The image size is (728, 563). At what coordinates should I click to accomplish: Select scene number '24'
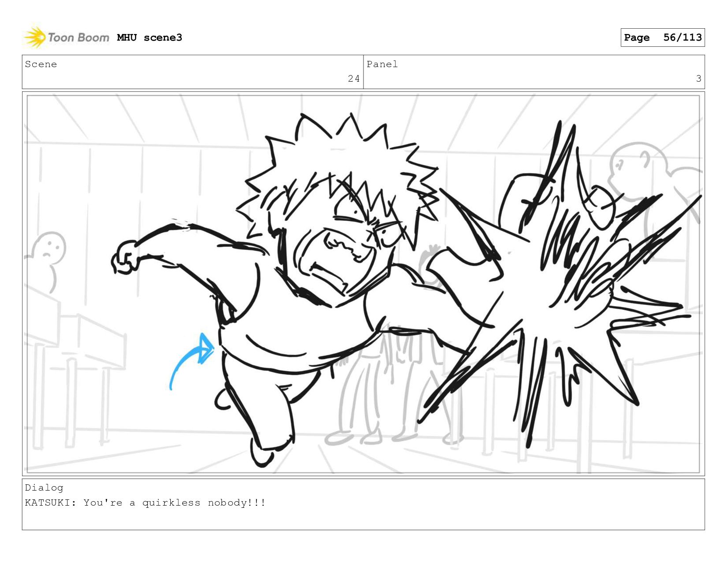coord(354,79)
